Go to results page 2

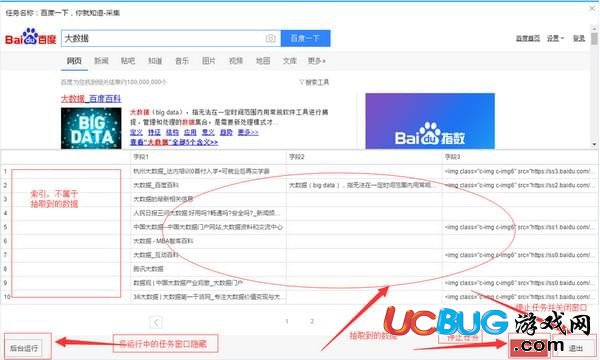pos(312,321)
